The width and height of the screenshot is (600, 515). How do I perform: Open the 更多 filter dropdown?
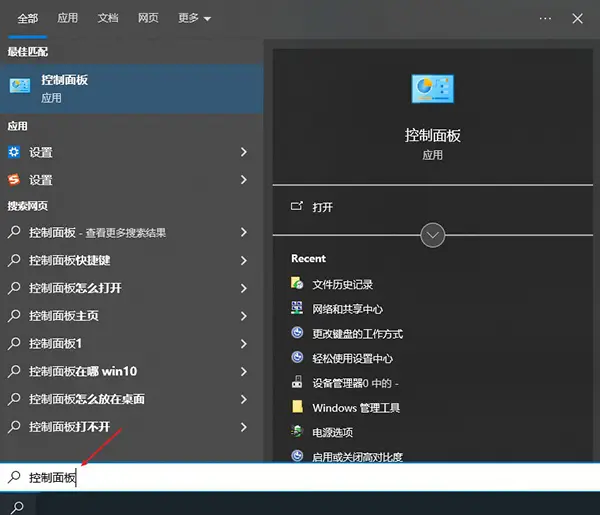194,18
